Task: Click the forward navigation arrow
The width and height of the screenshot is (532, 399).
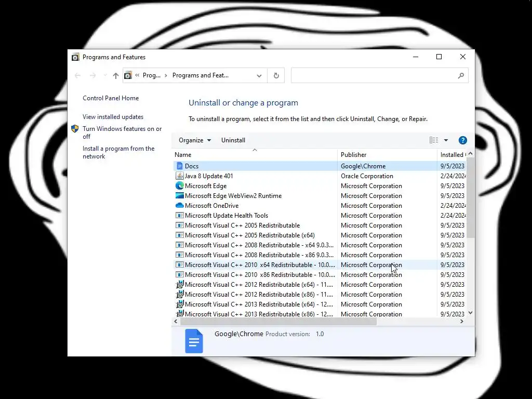Action: tap(92, 75)
